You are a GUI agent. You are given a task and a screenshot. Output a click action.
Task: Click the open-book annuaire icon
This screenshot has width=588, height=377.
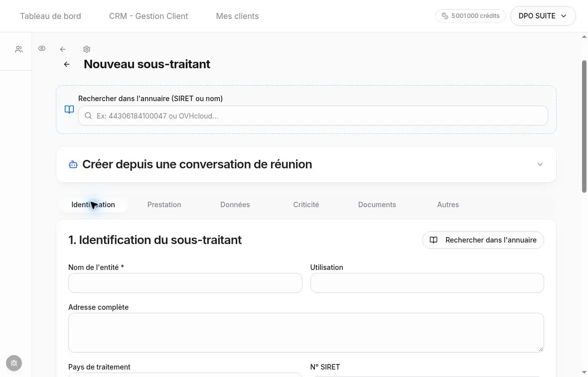pyautogui.click(x=69, y=110)
